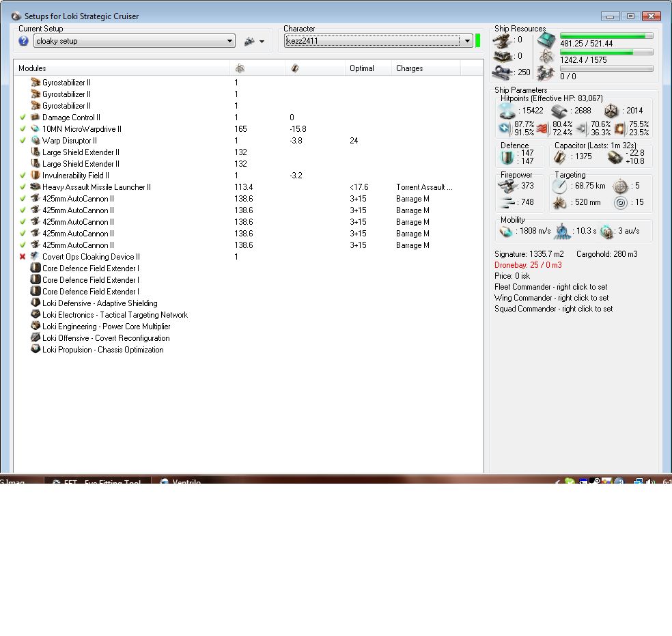672x636 pixels.
Task: Select the first Gyrostabilizer II icon
Action: point(36,82)
